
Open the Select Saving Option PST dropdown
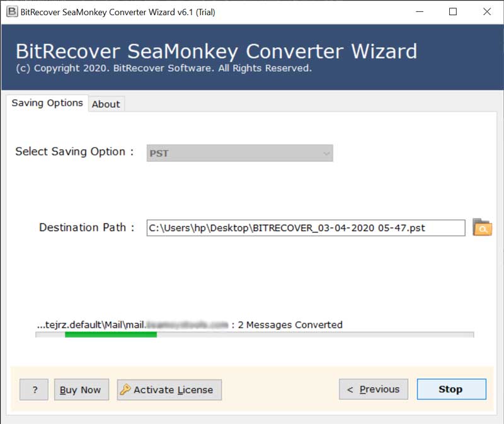[x=240, y=153]
